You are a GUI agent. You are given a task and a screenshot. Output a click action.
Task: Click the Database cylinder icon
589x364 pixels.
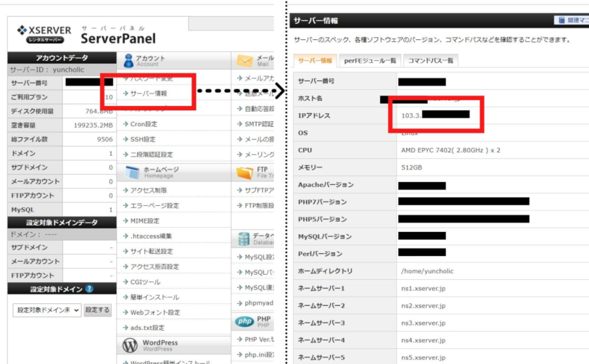click(244, 239)
